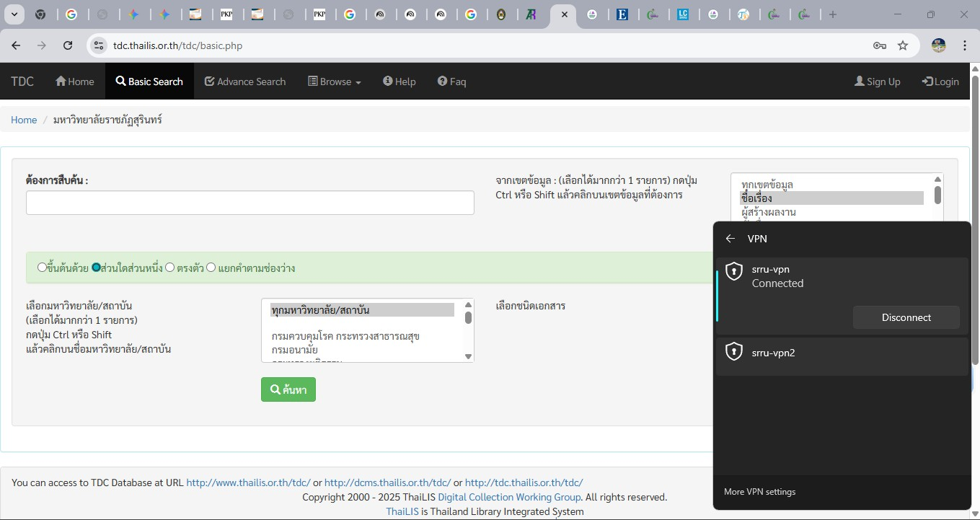
Task: Select the ตรงตัว radio option
Action: 170,268
